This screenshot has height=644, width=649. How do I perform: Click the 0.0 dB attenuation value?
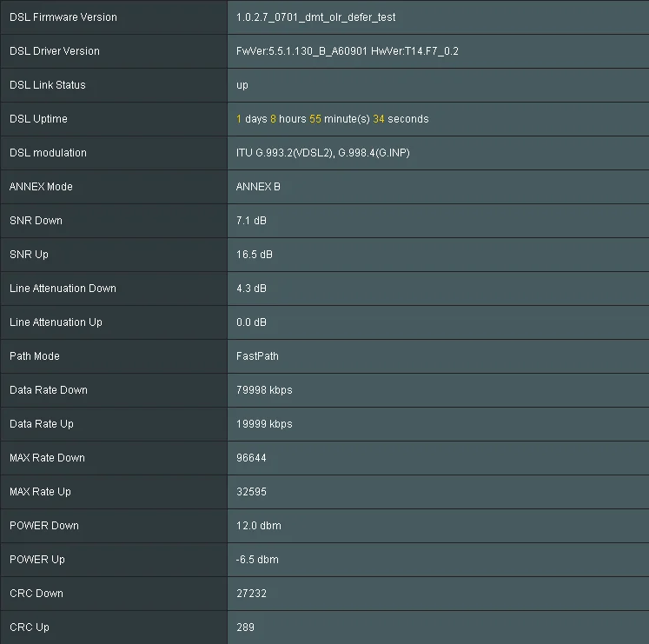[251, 322]
